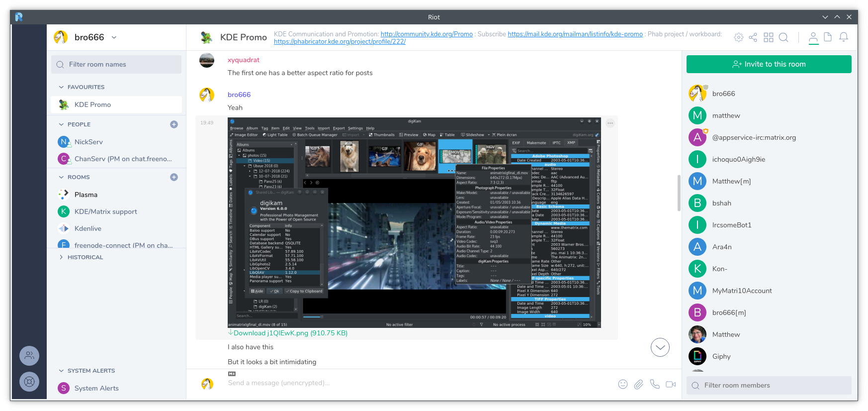Select member Kon-
Screen dimensions: 868x411
point(769,269)
